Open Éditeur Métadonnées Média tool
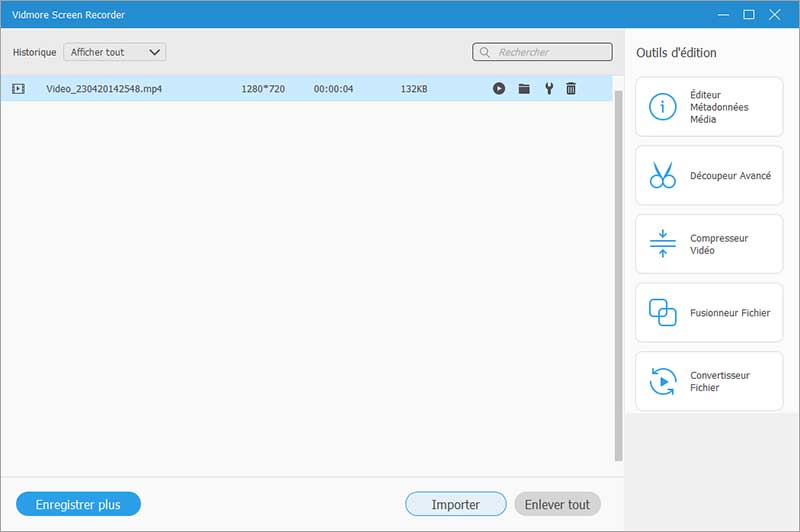The width and height of the screenshot is (800, 532). pyautogui.click(x=709, y=107)
